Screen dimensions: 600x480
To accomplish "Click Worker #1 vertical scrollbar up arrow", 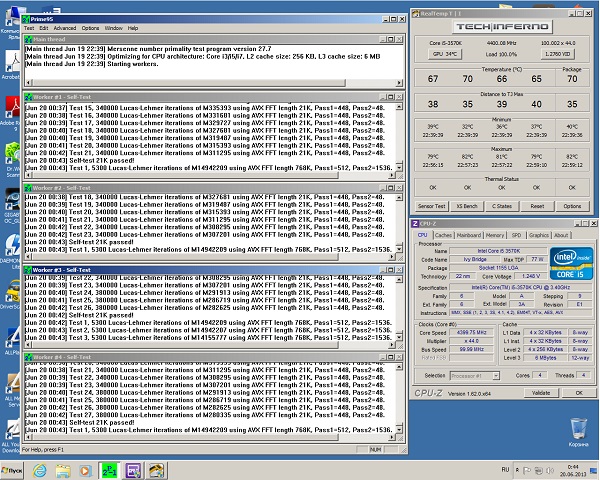I will coord(399,107).
